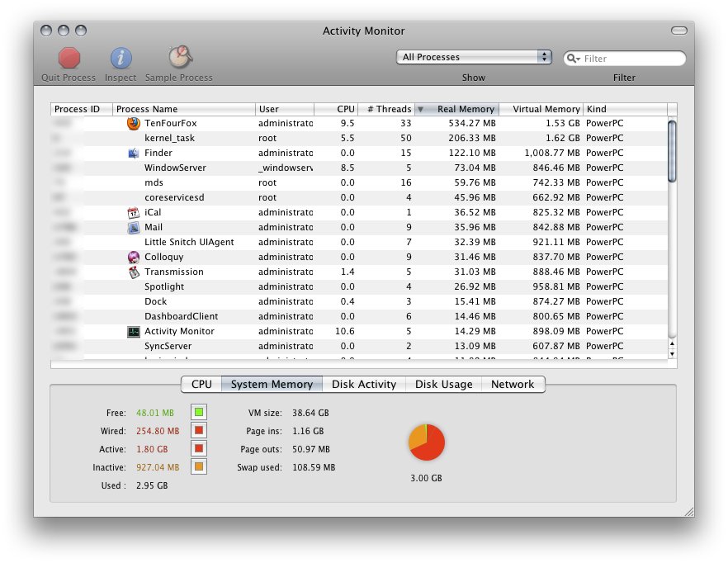728x563 pixels.
Task: Click the green Free memory color swatch
Action: pos(199,412)
